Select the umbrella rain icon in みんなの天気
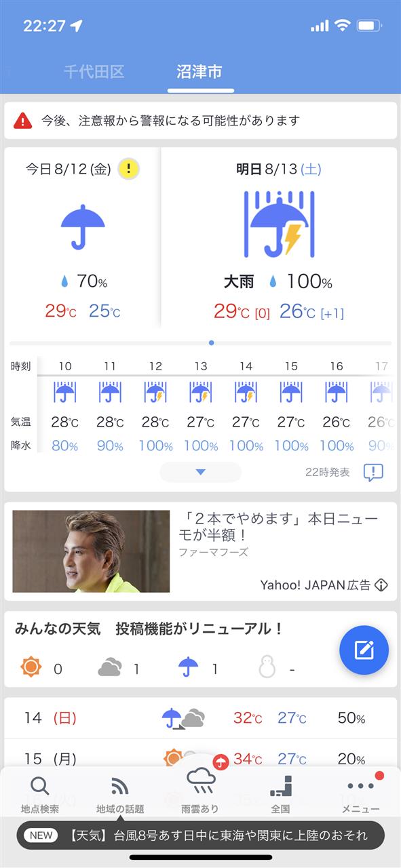 tap(188, 667)
